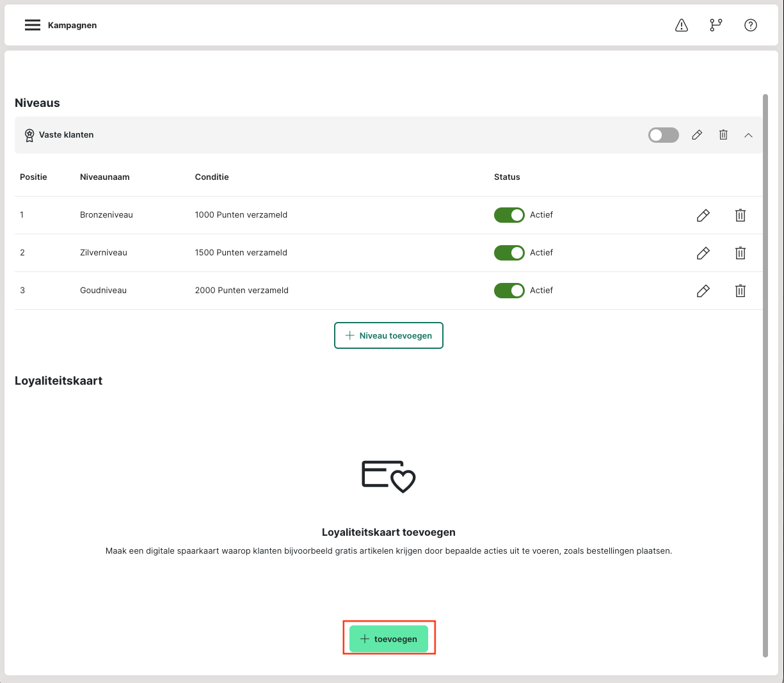Delete the Bronzeniveau level
Screen dimensions: 784x683
740,216
